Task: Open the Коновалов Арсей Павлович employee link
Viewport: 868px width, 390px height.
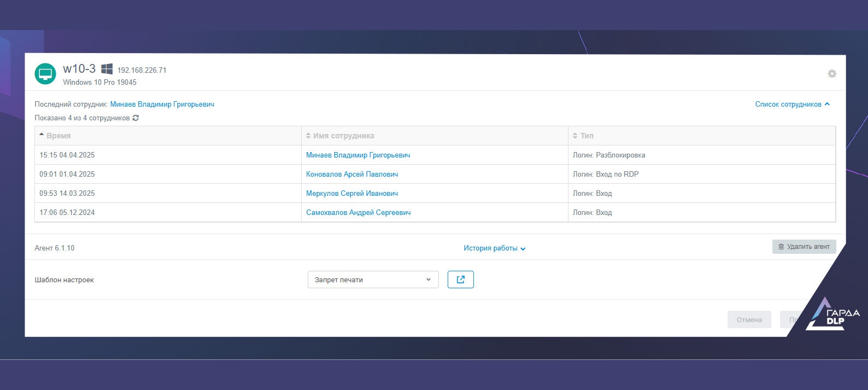Action: 352,174
